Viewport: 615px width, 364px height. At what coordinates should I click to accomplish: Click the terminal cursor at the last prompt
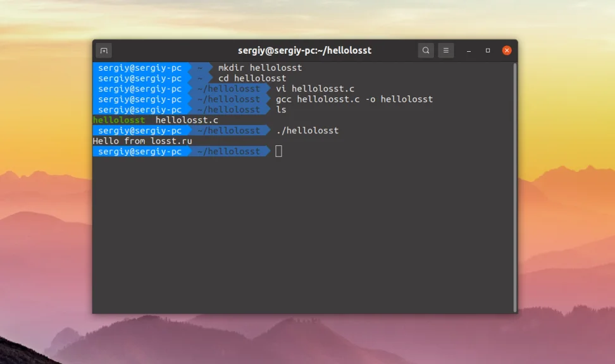278,151
